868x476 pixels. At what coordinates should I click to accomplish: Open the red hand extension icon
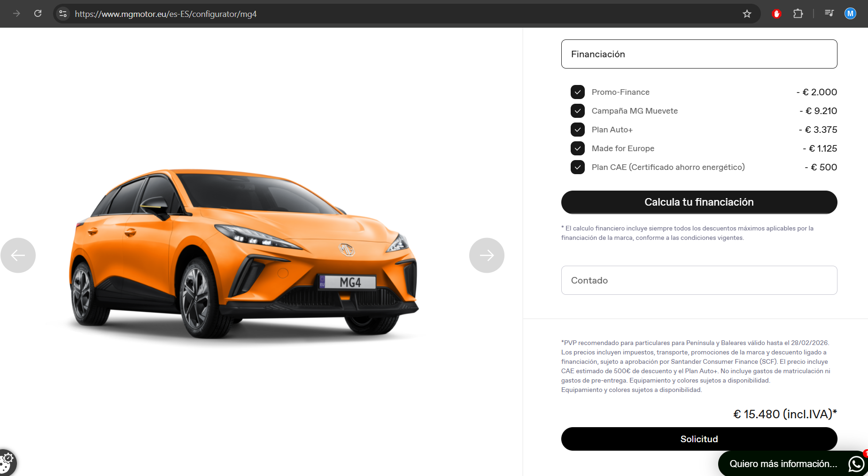click(x=776, y=14)
